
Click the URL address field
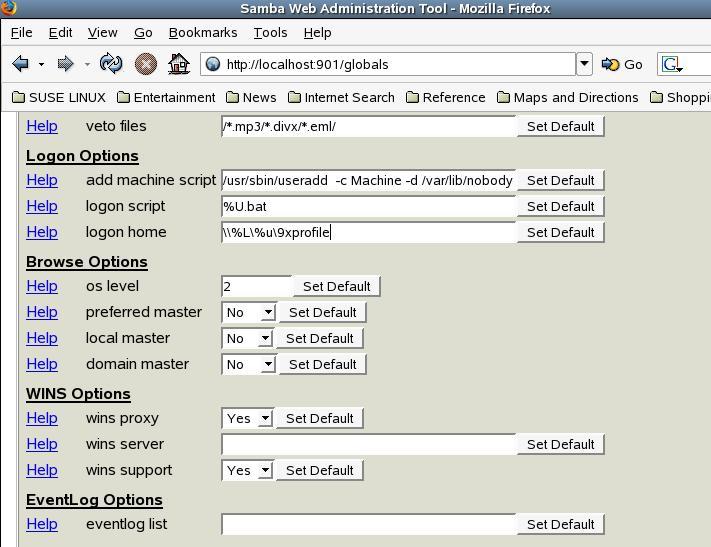click(388, 64)
